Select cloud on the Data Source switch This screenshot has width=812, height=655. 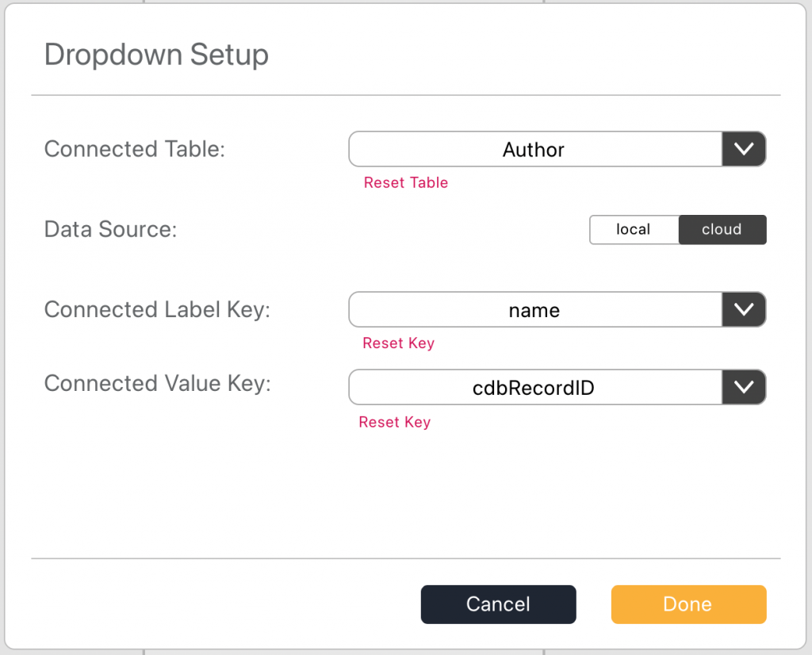tap(722, 229)
